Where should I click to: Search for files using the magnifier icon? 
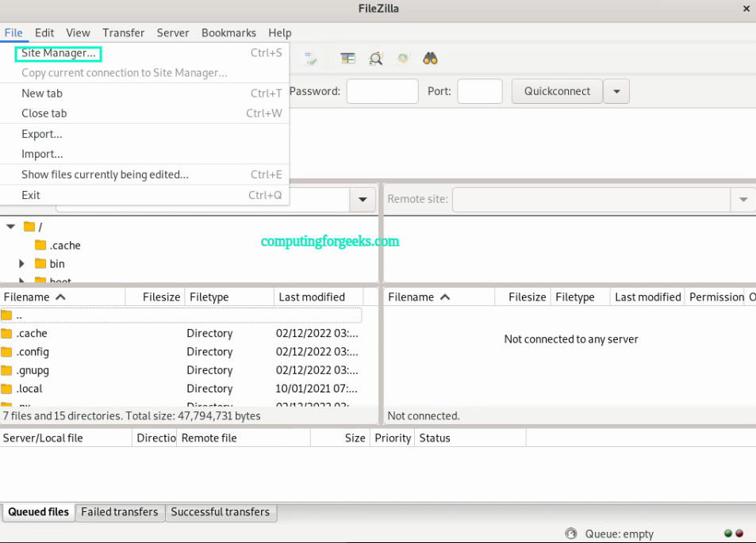(375, 58)
